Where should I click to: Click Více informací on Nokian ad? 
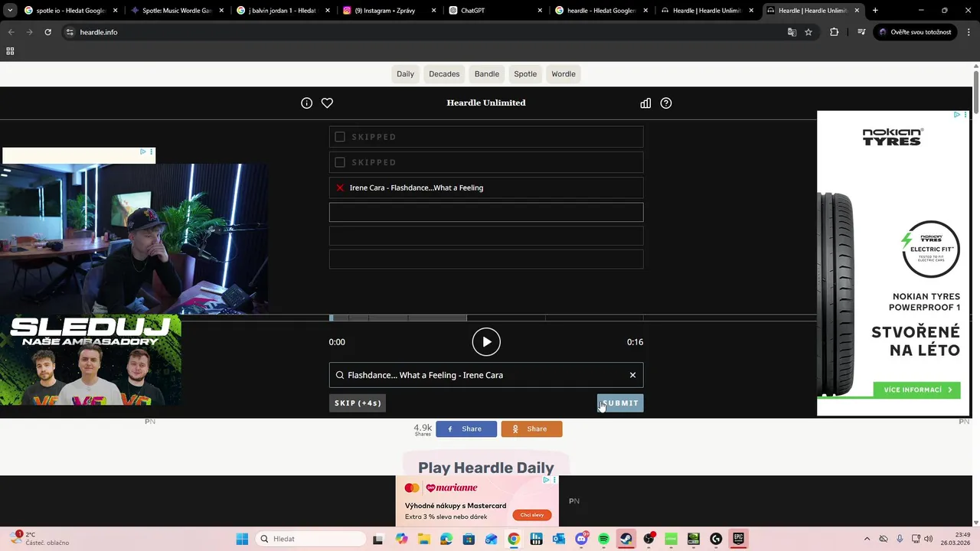click(x=916, y=390)
